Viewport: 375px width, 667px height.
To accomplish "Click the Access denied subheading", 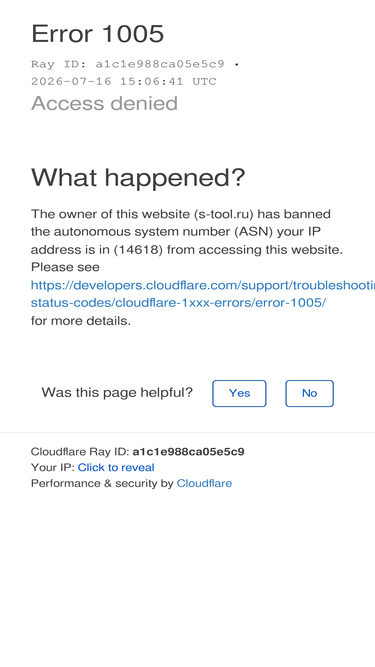I will click(x=104, y=103).
